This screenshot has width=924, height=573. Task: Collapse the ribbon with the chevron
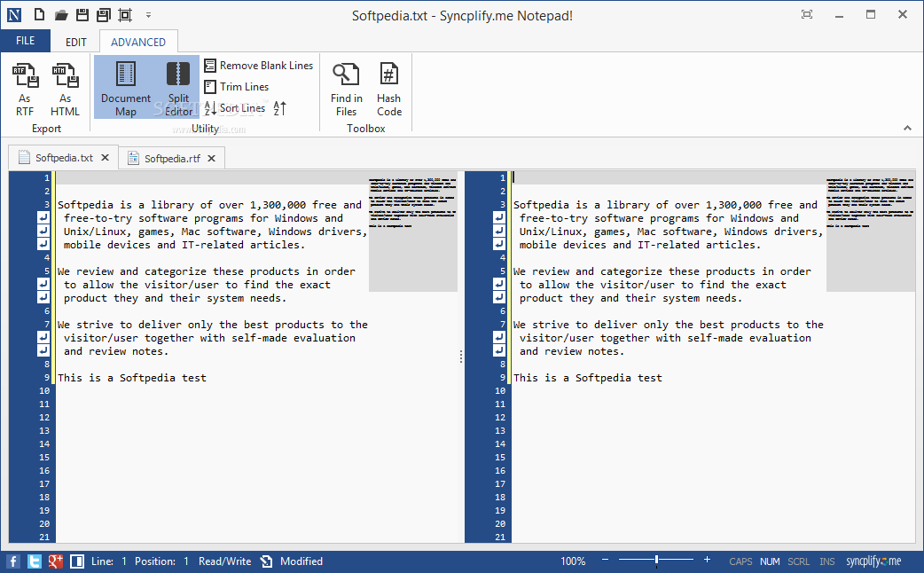tap(907, 128)
